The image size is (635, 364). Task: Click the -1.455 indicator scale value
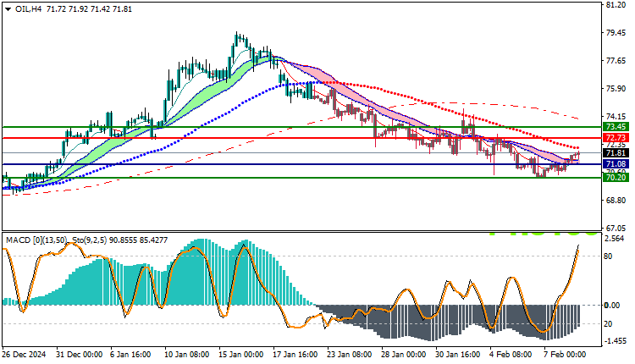point(614,341)
